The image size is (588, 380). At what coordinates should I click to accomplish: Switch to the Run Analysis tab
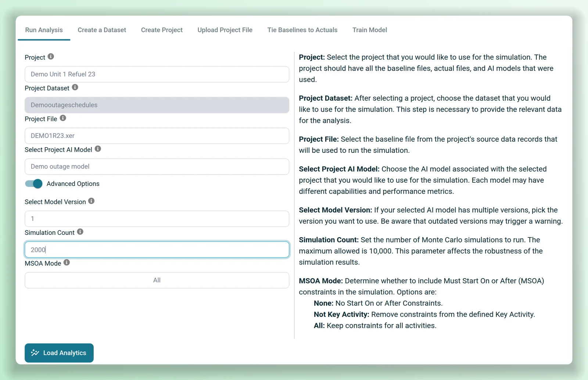tap(44, 30)
